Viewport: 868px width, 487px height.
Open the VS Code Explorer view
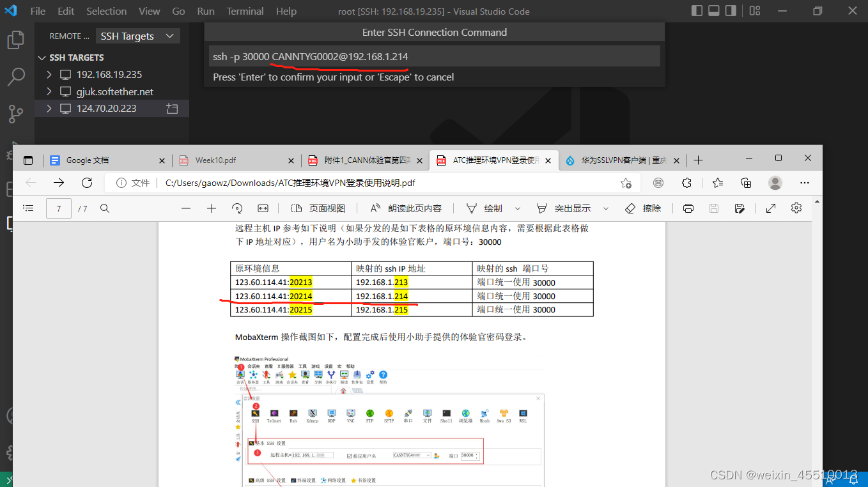tap(15, 40)
